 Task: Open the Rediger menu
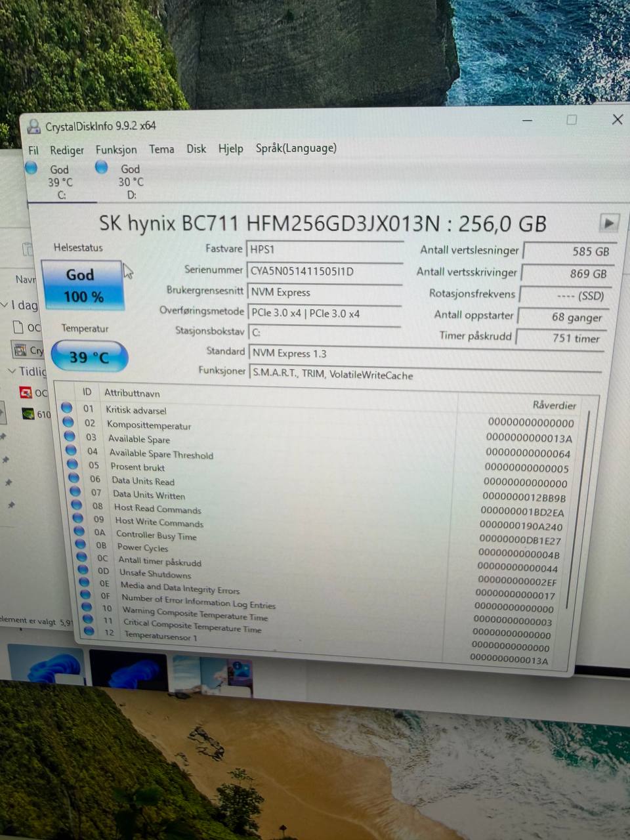(67, 150)
